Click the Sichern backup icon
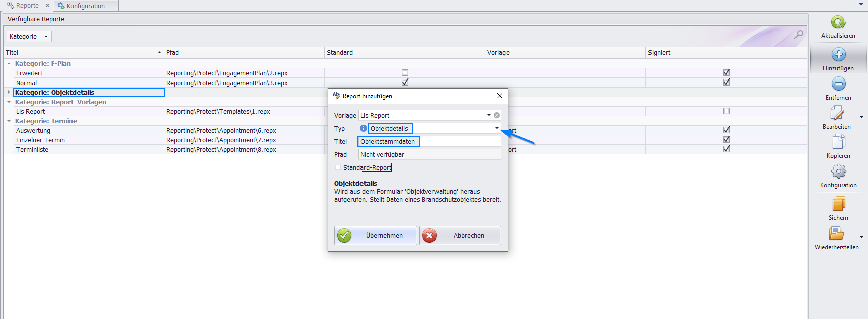This screenshot has width=868, height=319. (x=838, y=204)
